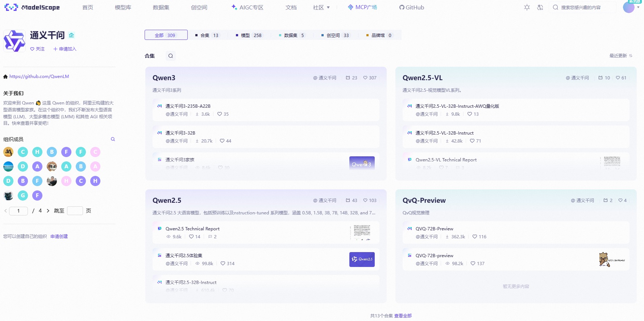Click the like heart on Qwen3 collection
Screen dimensions: 644x321
coord(365,78)
